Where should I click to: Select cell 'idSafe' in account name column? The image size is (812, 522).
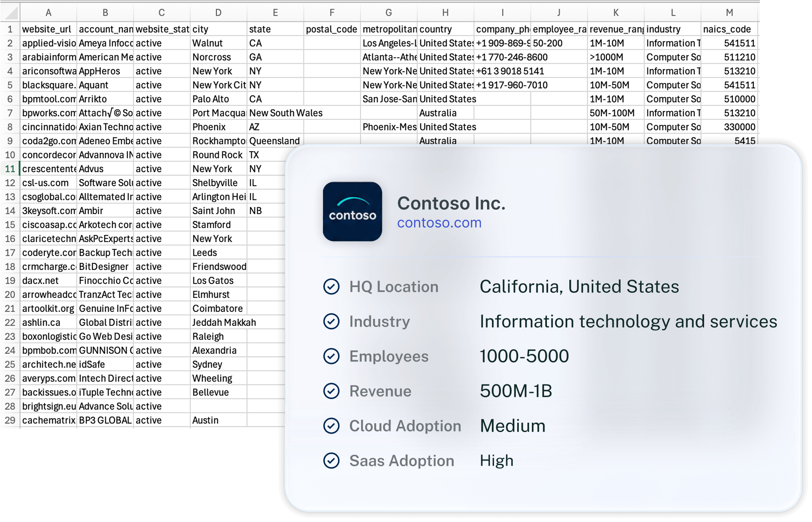click(x=105, y=364)
